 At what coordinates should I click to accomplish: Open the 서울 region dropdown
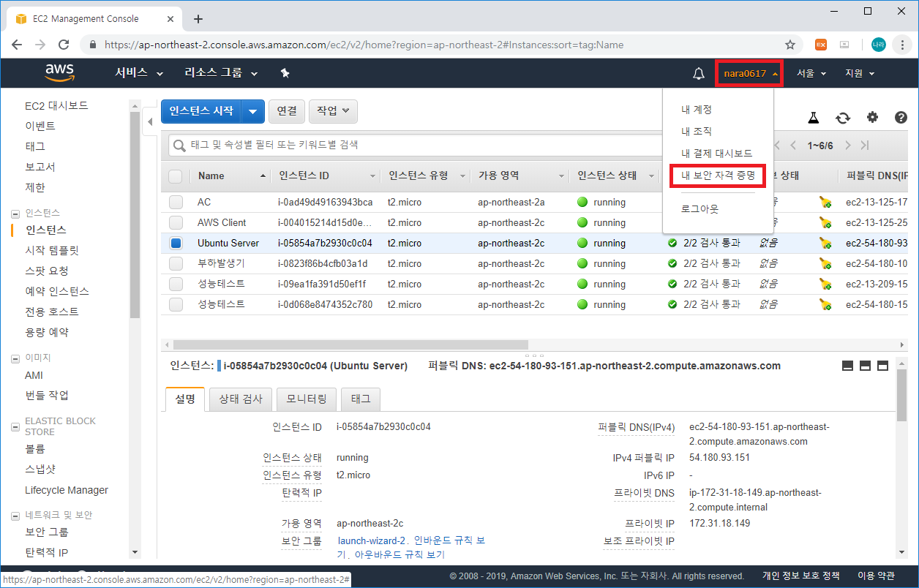(x=811, y=73)
